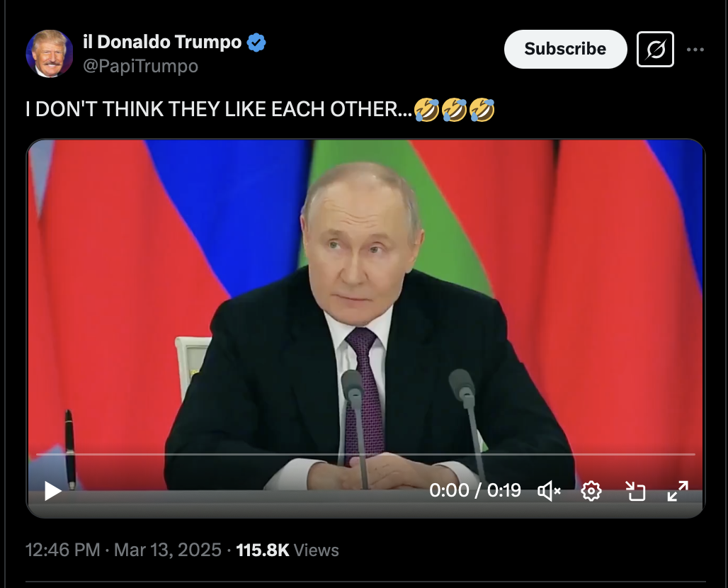Open the three-dot more options menu
Image resolution: width=728 pixels, height=588 pixels.
coord(695,49)
